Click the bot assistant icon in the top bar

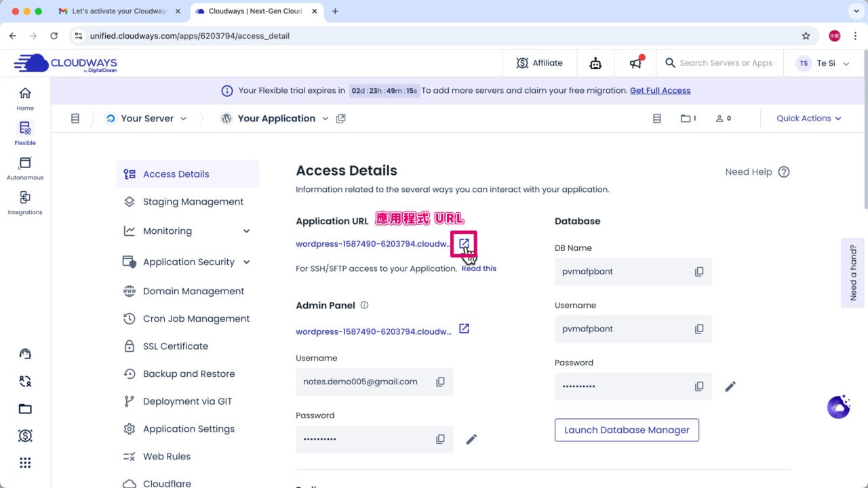(x=595, y=62)
